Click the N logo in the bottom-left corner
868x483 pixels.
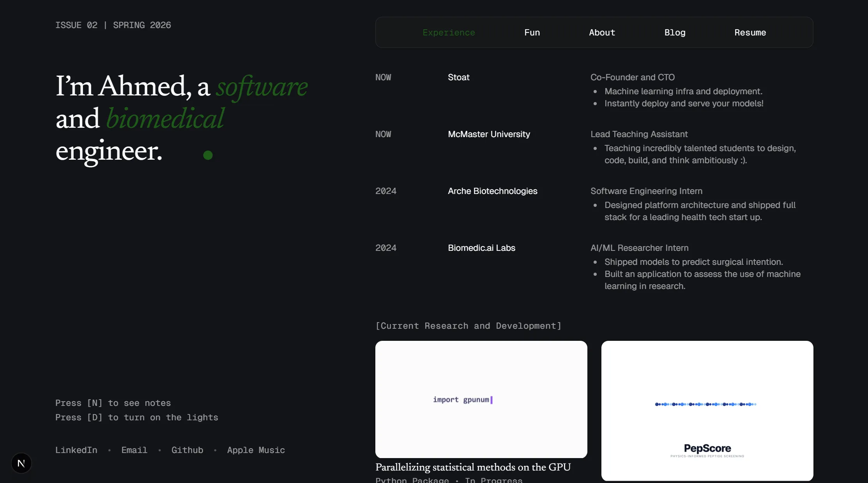click(21, 463)
